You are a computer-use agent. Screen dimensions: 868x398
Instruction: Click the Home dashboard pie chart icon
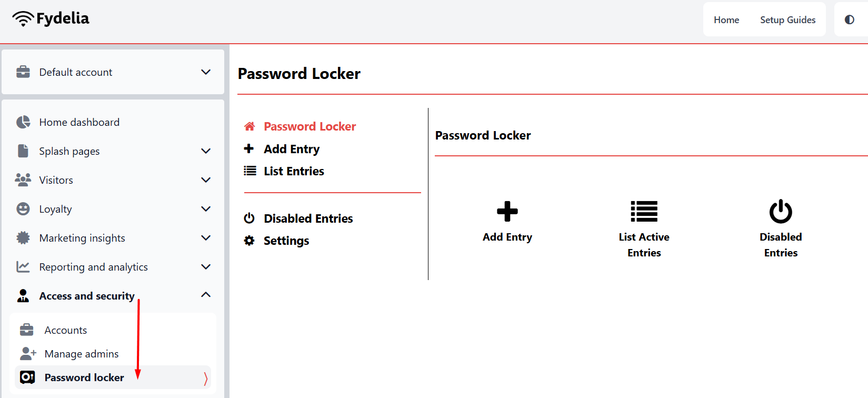(23, 122)
